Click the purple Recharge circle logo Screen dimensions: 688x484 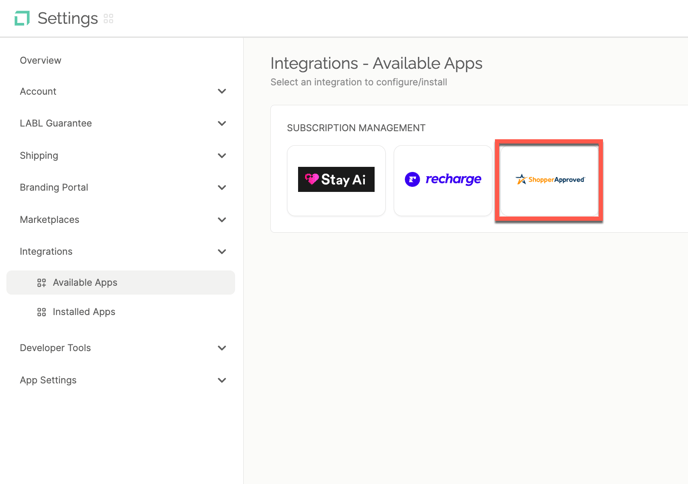[412, 179]
